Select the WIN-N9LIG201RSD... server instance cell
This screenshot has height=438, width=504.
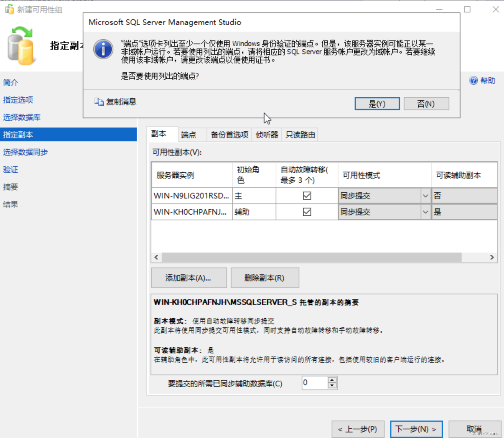point(192,196)
